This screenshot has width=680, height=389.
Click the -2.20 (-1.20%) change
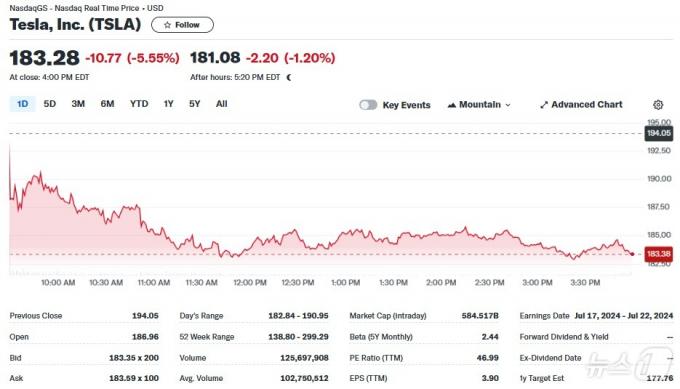(x=291, y=58)
